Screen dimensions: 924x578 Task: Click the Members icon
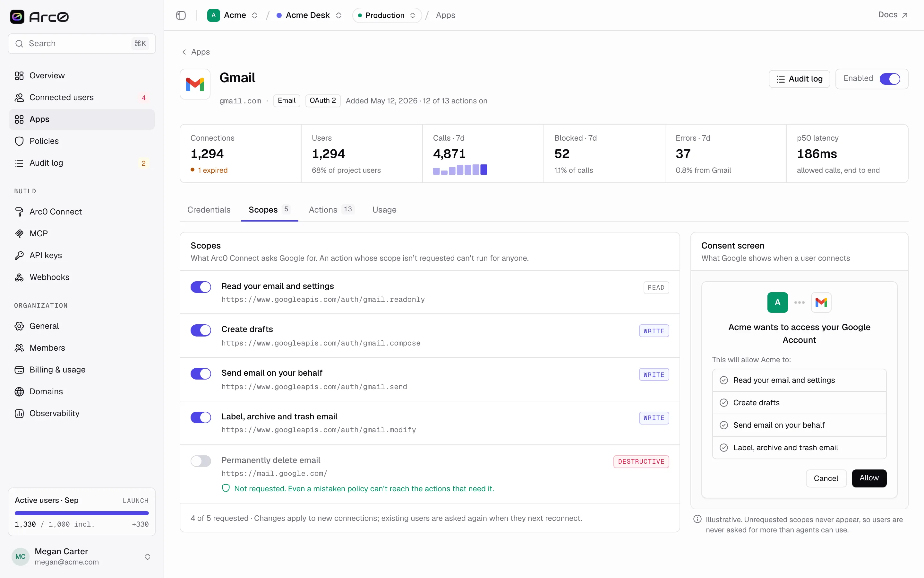pos(19,348)
